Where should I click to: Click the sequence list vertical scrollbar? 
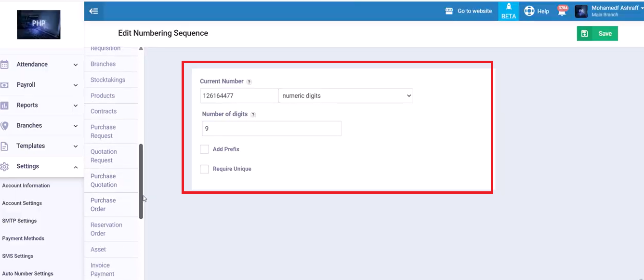click(x=141, y=181)
